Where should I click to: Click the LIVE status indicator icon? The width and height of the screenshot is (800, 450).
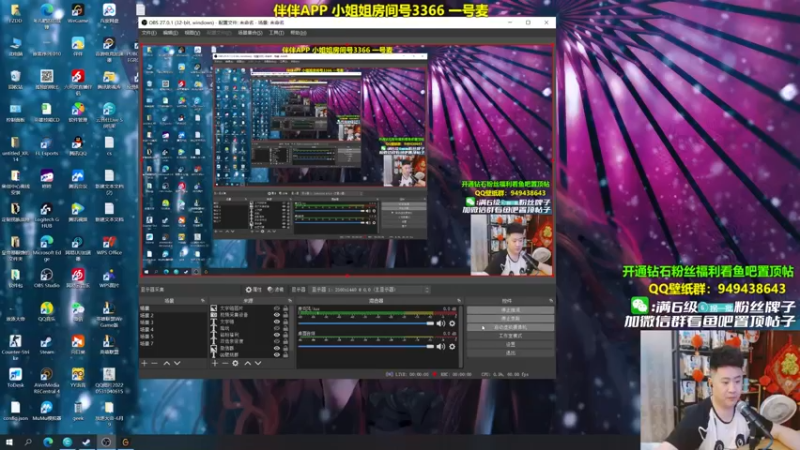pyautogui.click(x=389, y=374)
